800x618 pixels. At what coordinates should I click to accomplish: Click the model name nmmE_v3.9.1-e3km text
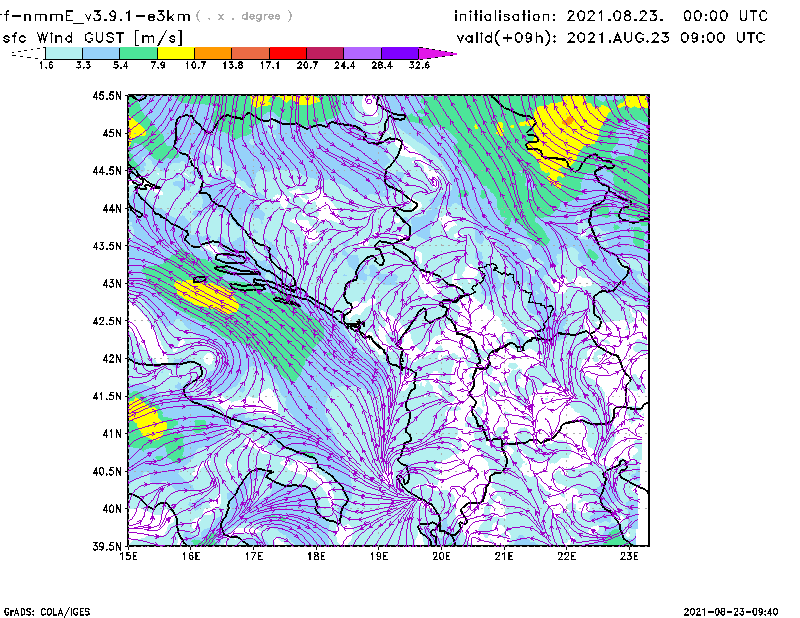tap(95, 16)
